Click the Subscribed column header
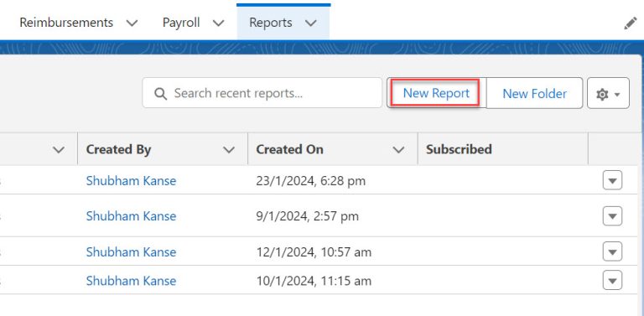The height and width of the screenshot is (316, 644). tap(459, 149)
